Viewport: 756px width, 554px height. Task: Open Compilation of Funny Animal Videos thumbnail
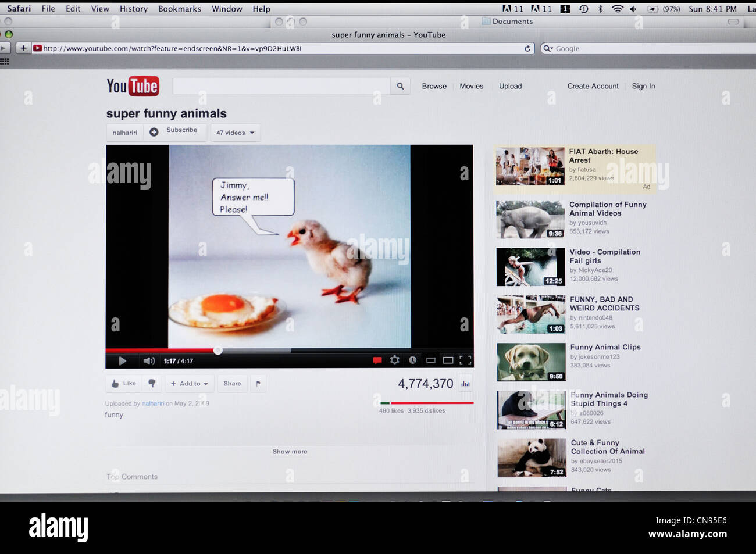point(530,219)
